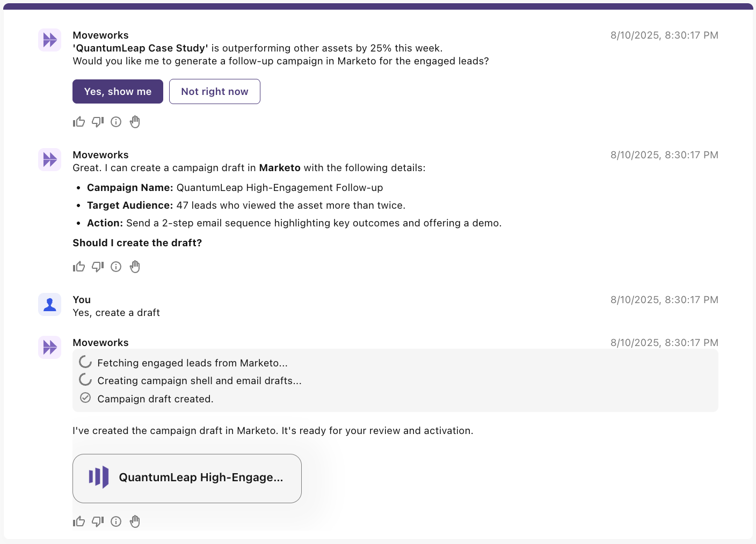Show info for the campaign draft details message
The image size is (756, 544).
tap(116, 267)
